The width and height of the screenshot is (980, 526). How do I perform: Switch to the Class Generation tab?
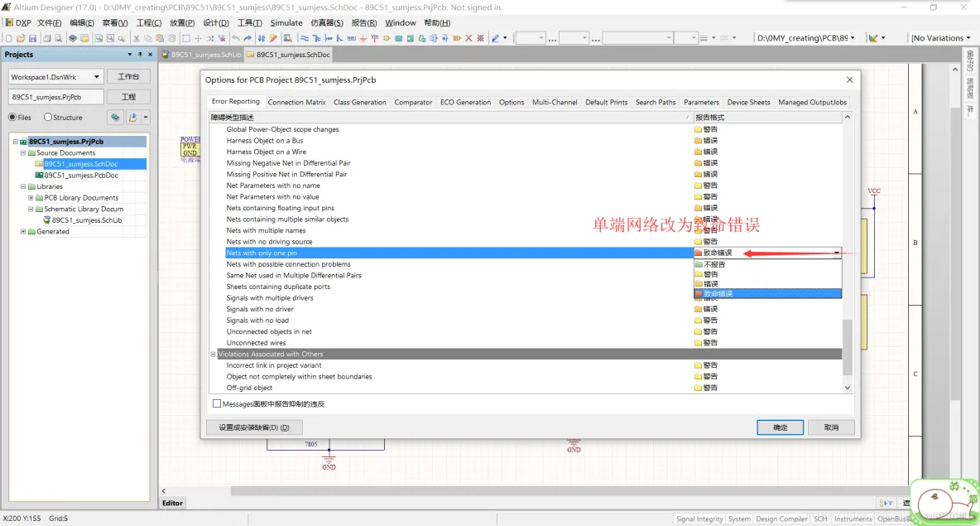click(x=360, y=102)
